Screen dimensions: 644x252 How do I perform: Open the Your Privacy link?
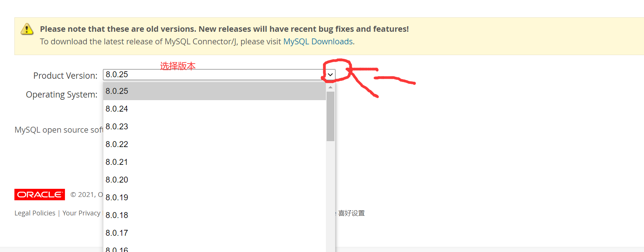(82, 213)
